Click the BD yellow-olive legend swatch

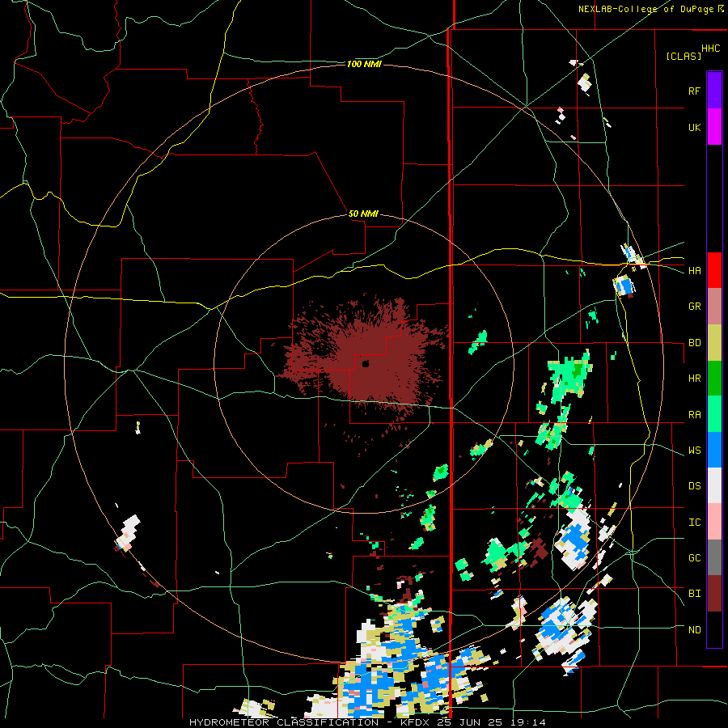(714, 342)
